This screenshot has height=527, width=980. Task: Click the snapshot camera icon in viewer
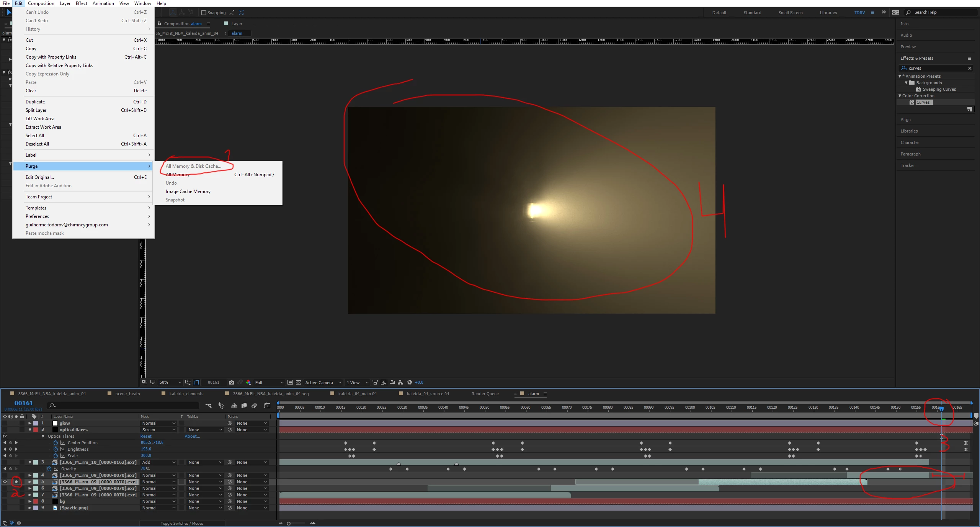pyautogui.click(x=231, y=382)
